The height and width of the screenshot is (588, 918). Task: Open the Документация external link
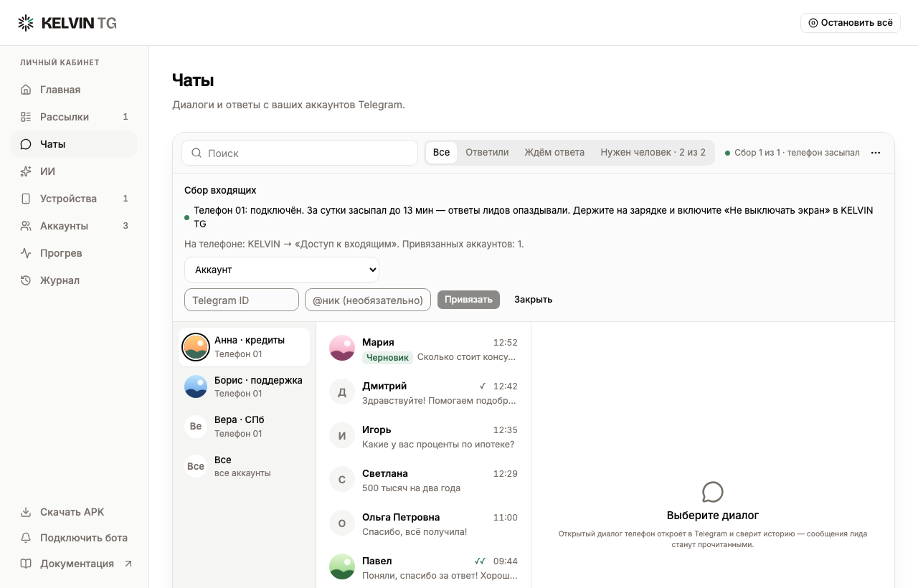[75, 564]
